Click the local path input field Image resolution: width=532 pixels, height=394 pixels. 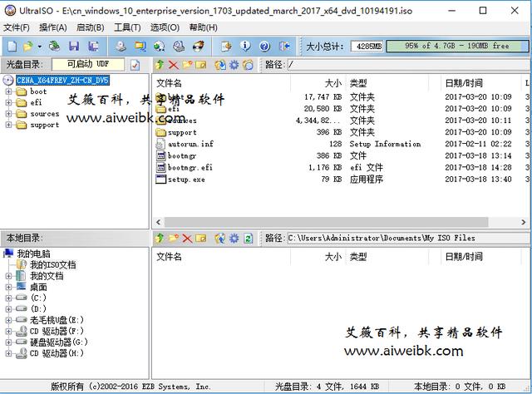click(x=408, y=239)
